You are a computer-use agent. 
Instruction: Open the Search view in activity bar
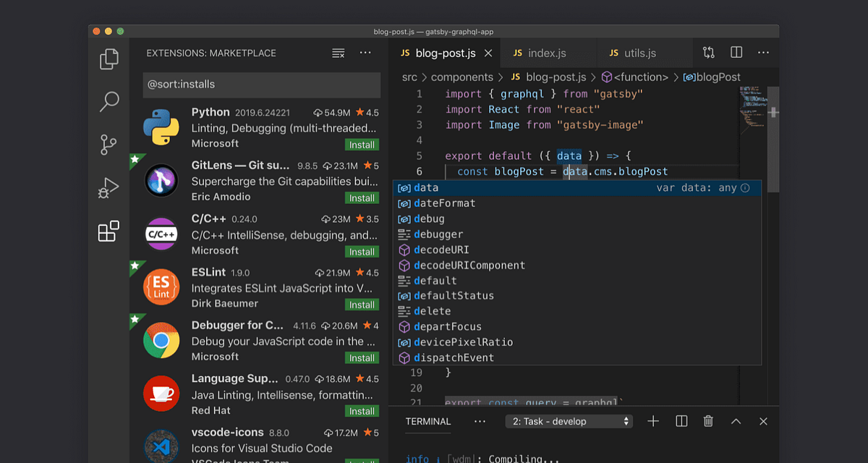coord(109,101)
